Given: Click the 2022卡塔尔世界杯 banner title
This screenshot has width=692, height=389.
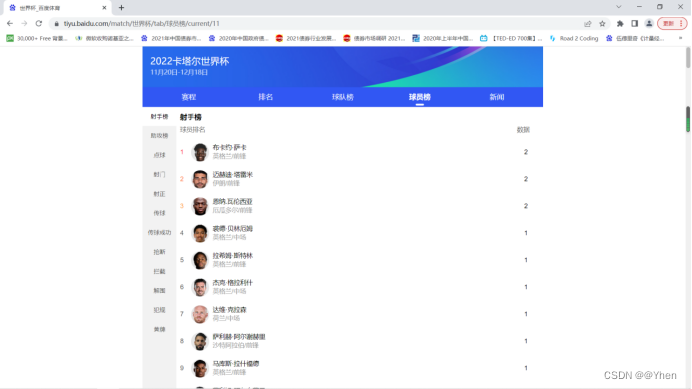Looking at the screenshot, I should (190, 61).
